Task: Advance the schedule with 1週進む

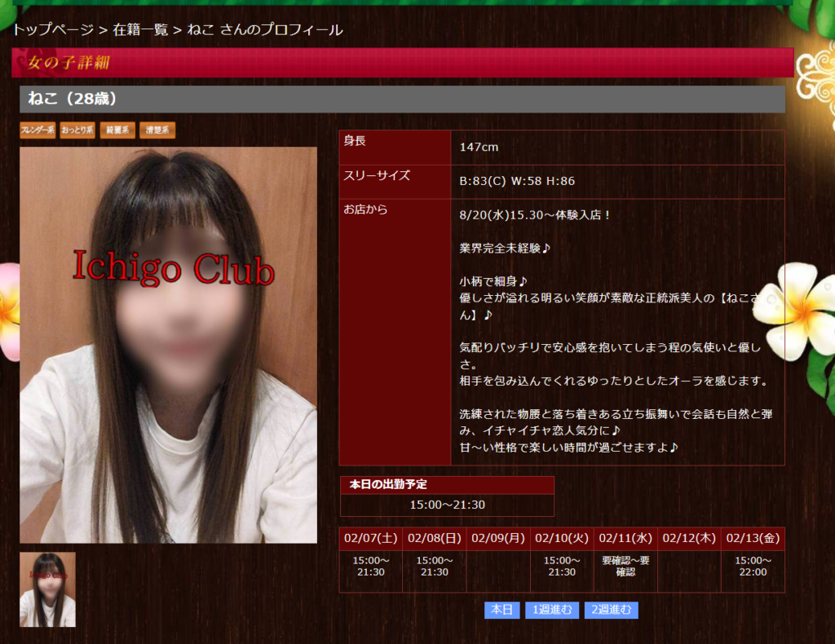Action: [552, 610]
